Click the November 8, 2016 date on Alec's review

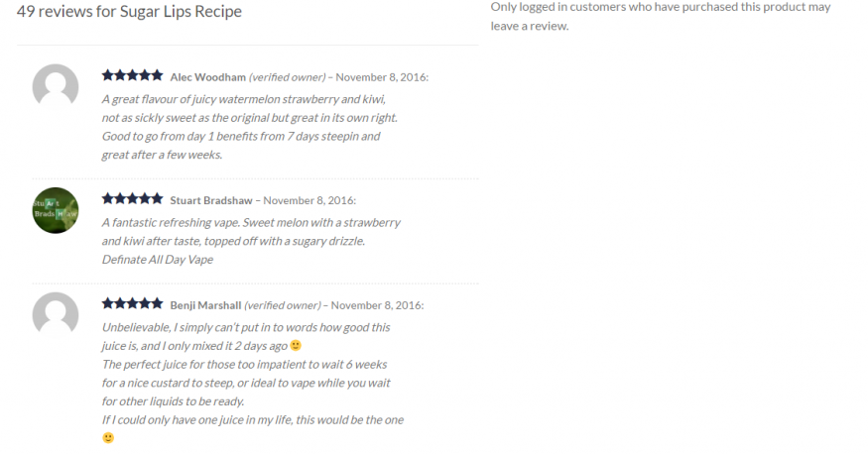383,76
